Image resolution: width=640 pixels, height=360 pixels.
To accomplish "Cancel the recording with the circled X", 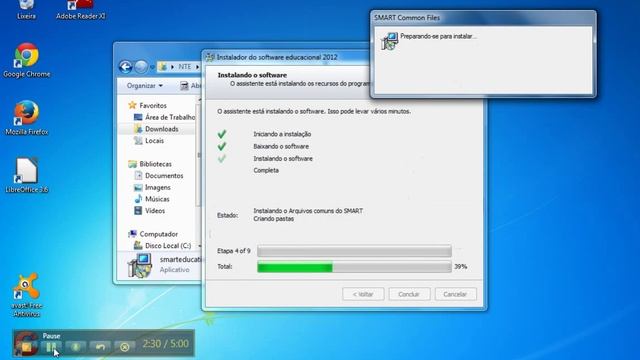I will [x=124, y=347].
